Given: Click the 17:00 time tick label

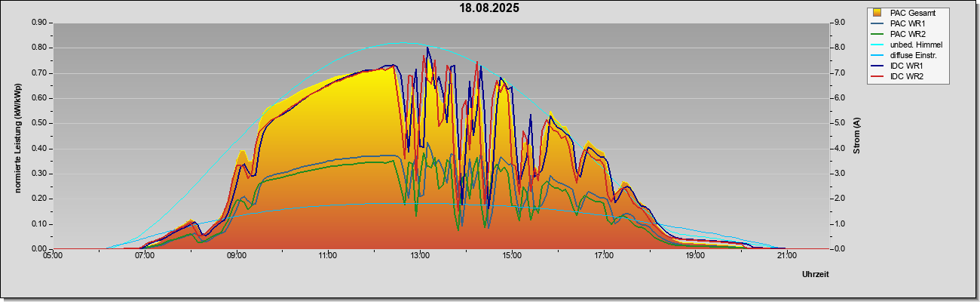Looking at the screenshot, I should point(603,255).
